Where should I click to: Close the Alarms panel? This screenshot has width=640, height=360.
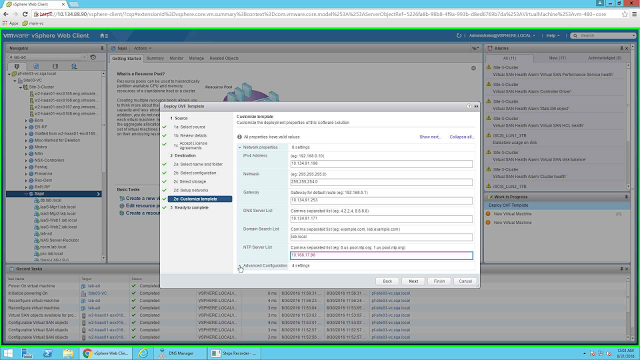(x=627, y=48)
